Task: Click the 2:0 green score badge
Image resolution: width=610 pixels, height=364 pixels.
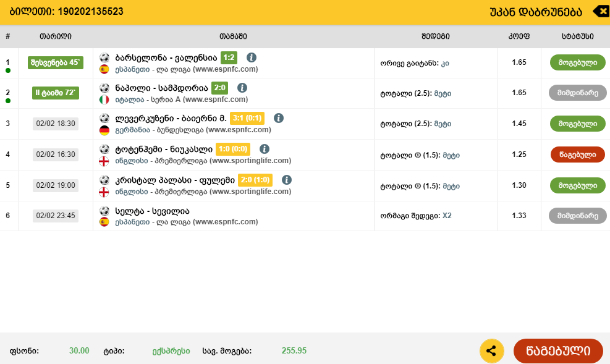Action: click(220, 88)
